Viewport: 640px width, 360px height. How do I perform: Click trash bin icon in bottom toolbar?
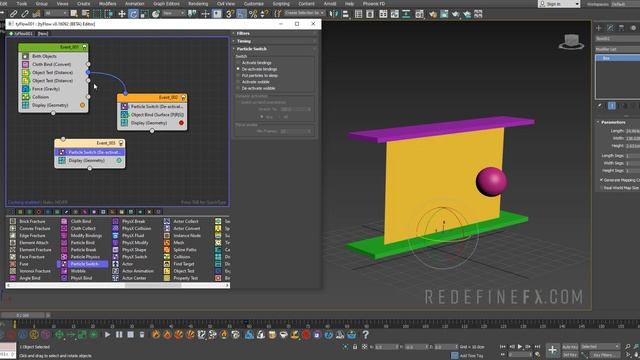(142, 335)
